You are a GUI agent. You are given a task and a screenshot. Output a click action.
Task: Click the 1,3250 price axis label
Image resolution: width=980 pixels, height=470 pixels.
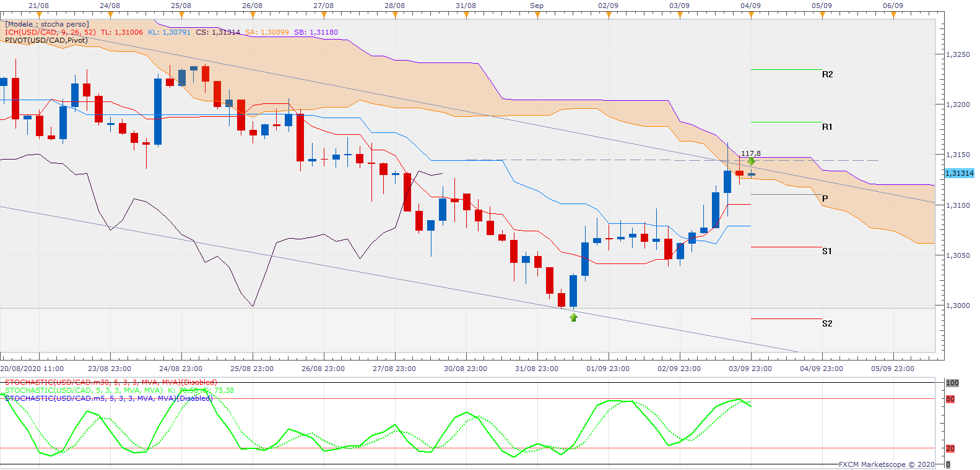[x=958, y=54]
